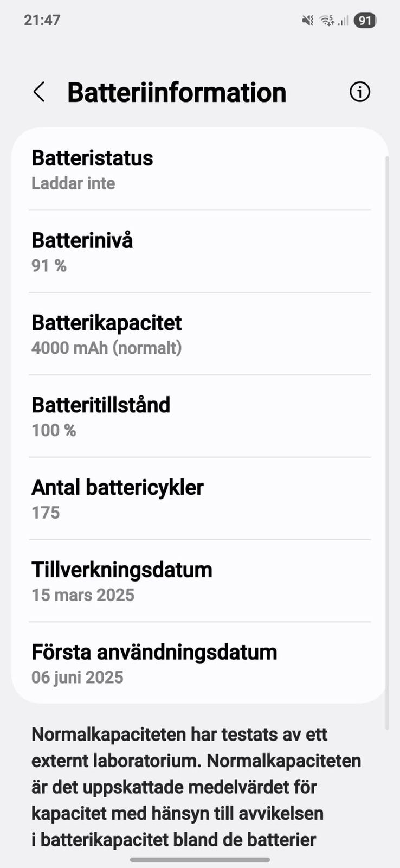Open the Batteritillstånd entry

tap(199, 416)
